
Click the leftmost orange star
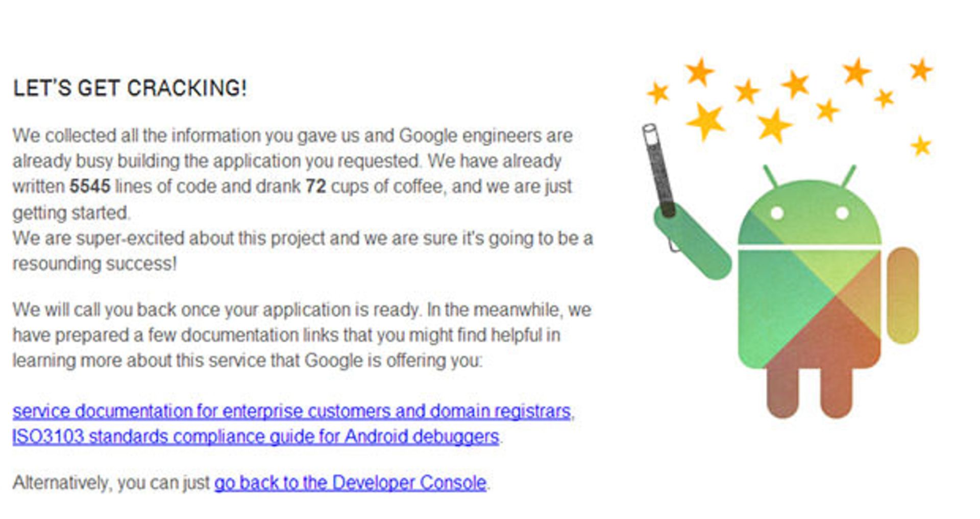tap(658, 93)
